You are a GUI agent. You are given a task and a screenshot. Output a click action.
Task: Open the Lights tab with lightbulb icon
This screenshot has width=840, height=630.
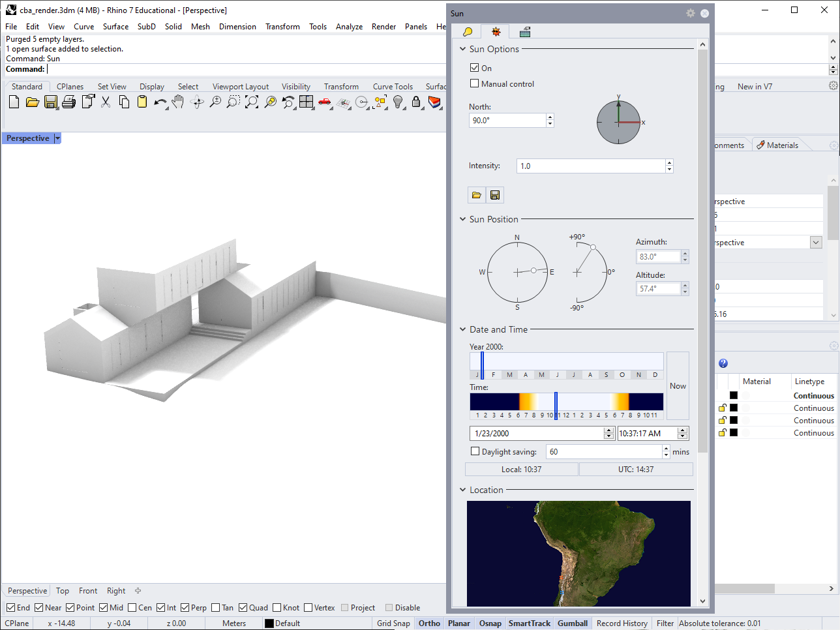(467, 32)
